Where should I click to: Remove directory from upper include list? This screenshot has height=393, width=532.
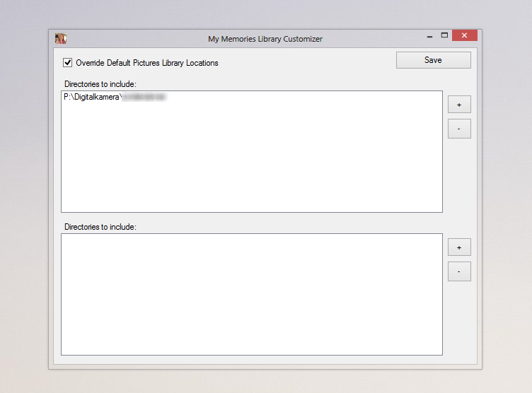tap(459, 129)
